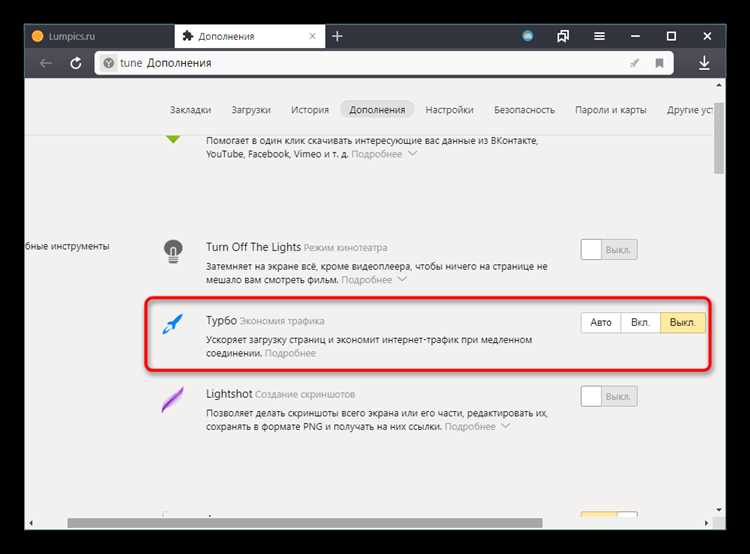Viewport: 750px width, 554px height.
Task: Click the green download arrow extension icon
Action: tap(173, 139)
